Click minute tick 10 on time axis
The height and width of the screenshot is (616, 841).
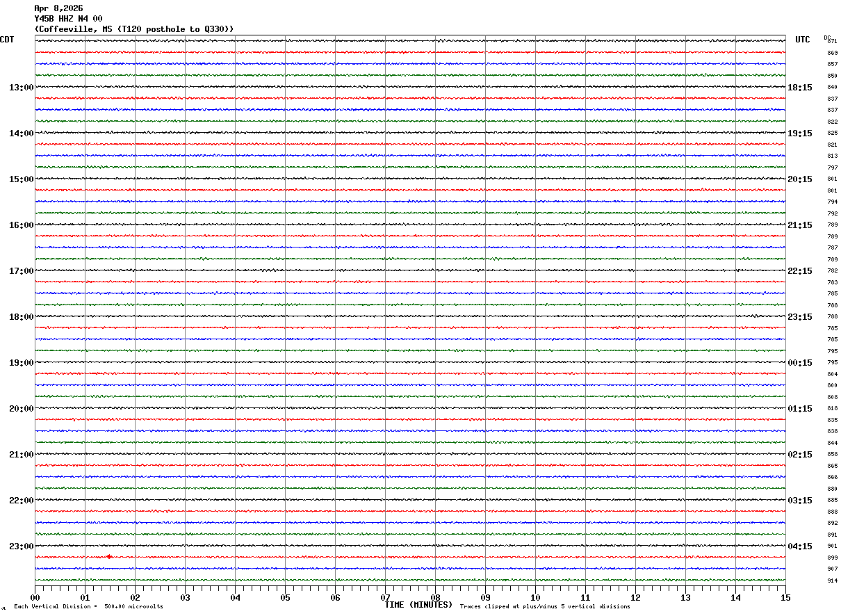click(x=535, y=597)
